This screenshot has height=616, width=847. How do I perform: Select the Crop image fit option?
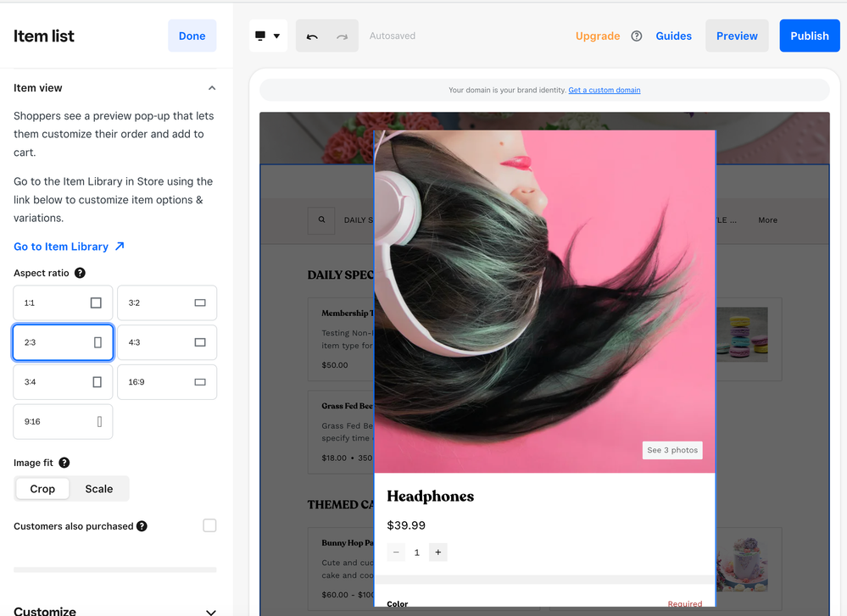tap(42, 489)
